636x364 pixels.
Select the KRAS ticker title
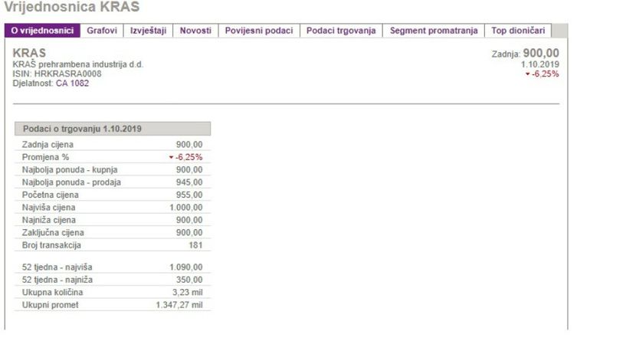(29, 53)
